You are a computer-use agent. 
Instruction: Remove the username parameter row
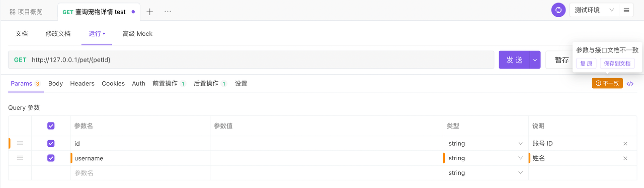pyautogui.click(x=625, y=158)
